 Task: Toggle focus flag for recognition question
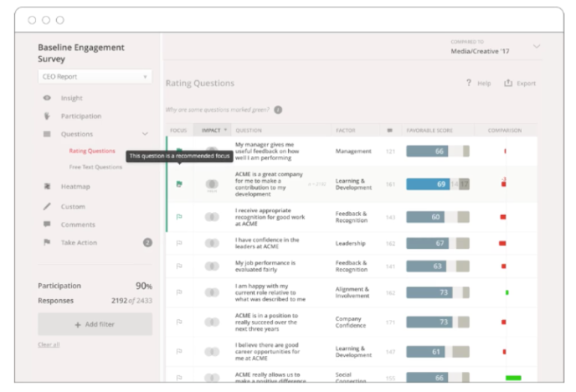(x=178, y=217)
